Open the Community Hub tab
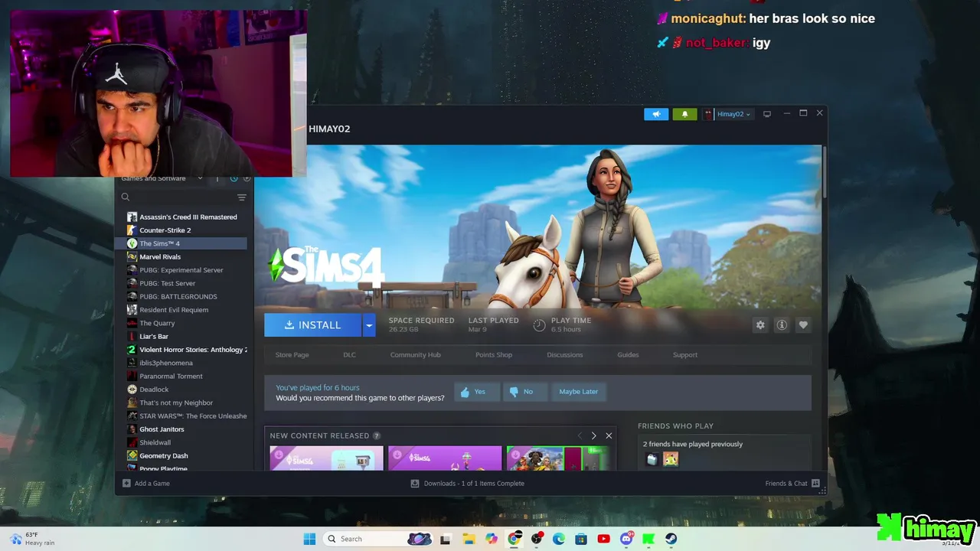The image size is (980, 551). [416, 355]
